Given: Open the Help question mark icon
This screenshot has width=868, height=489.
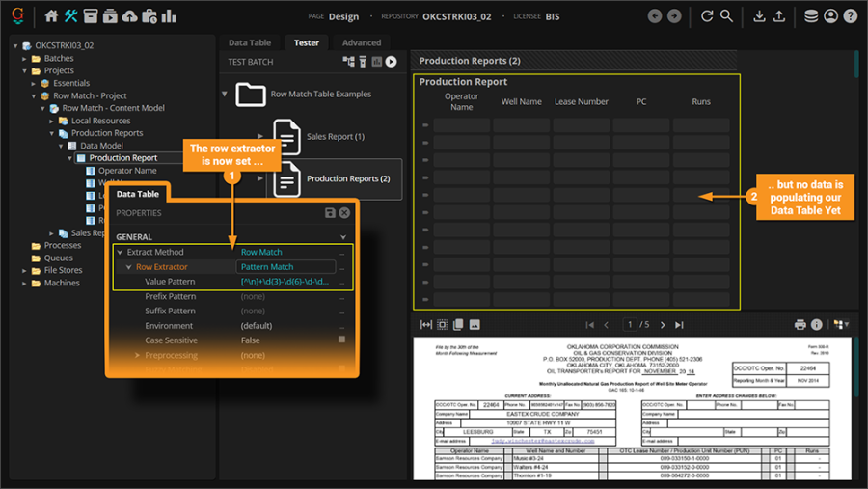Looking at the screenshot, I should 850,16.
